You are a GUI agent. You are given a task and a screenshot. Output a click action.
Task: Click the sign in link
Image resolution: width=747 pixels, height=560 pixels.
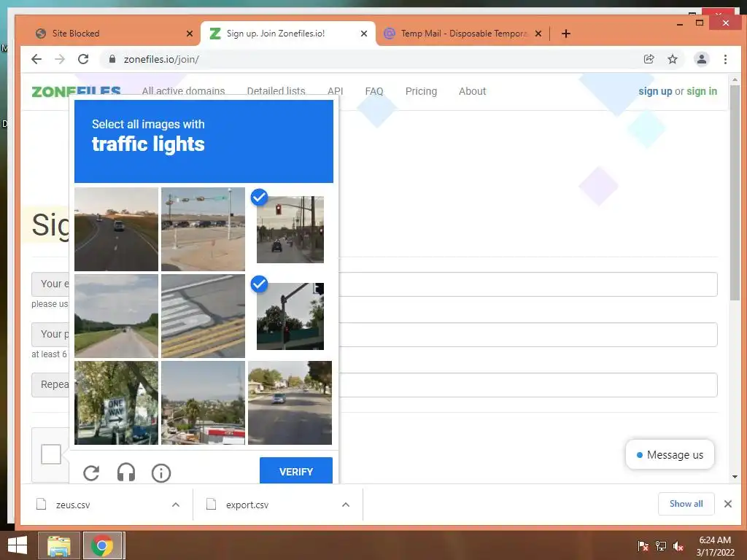702,91
